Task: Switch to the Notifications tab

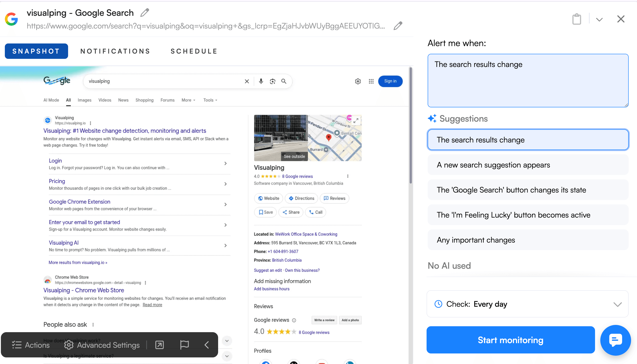Action: (x=115, y=51)
